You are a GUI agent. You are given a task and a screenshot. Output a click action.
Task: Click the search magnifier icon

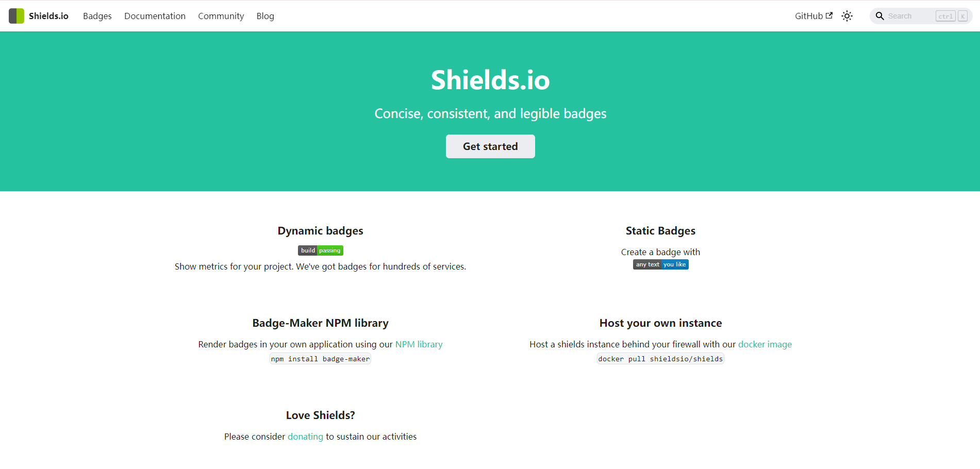[x=880, y=16]
